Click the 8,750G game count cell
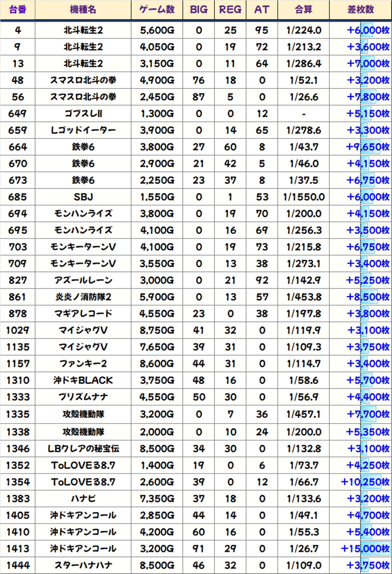Image resolution: width=392 pixels, height=574 pixels. (157, 330)
